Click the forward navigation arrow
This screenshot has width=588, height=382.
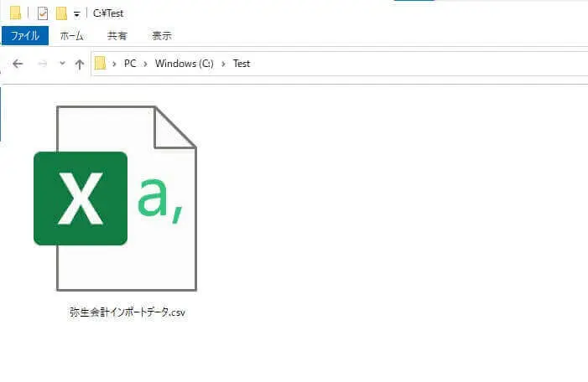point(43,64)
